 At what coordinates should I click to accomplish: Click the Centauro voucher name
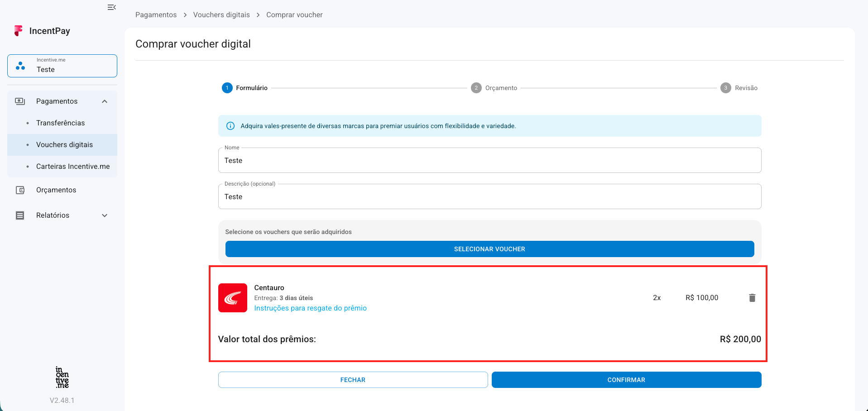click(269, 288)
